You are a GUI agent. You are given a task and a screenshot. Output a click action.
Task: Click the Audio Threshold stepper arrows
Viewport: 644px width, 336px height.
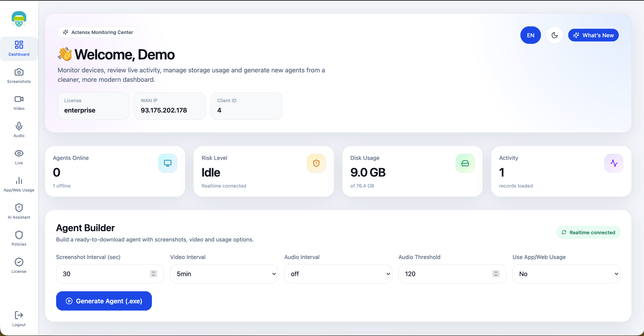pos(496,274)
